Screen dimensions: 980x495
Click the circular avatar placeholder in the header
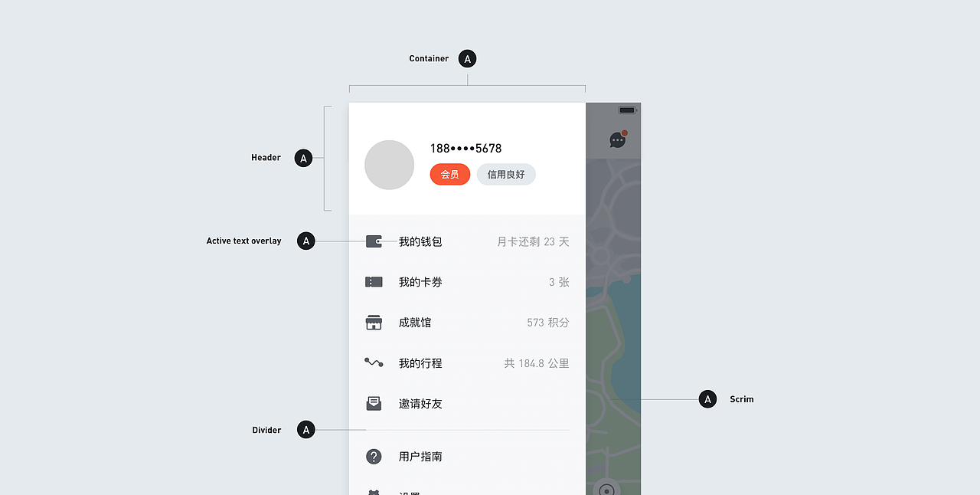pos(389,164)
